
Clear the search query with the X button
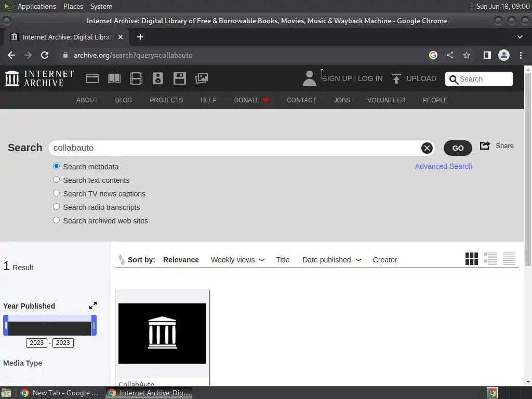point(427,148)
